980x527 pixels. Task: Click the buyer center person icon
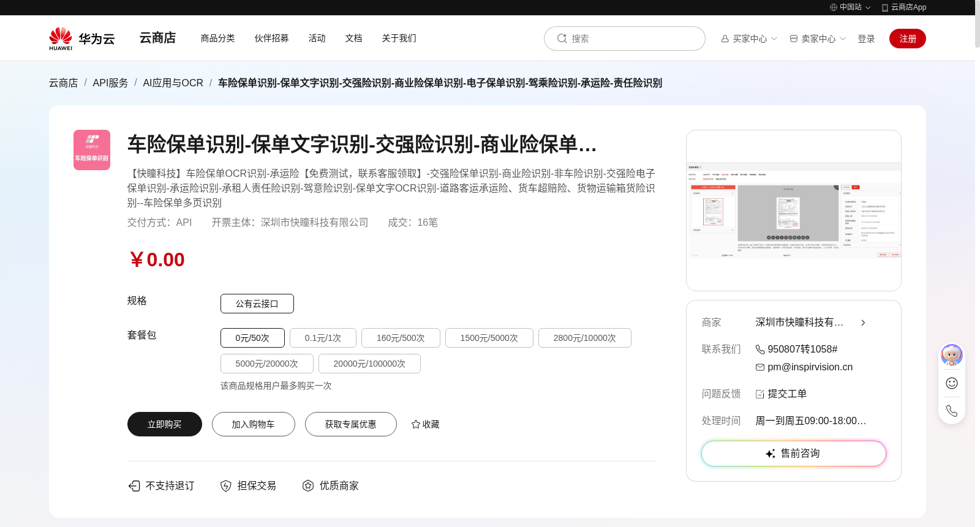coord(725,39)
